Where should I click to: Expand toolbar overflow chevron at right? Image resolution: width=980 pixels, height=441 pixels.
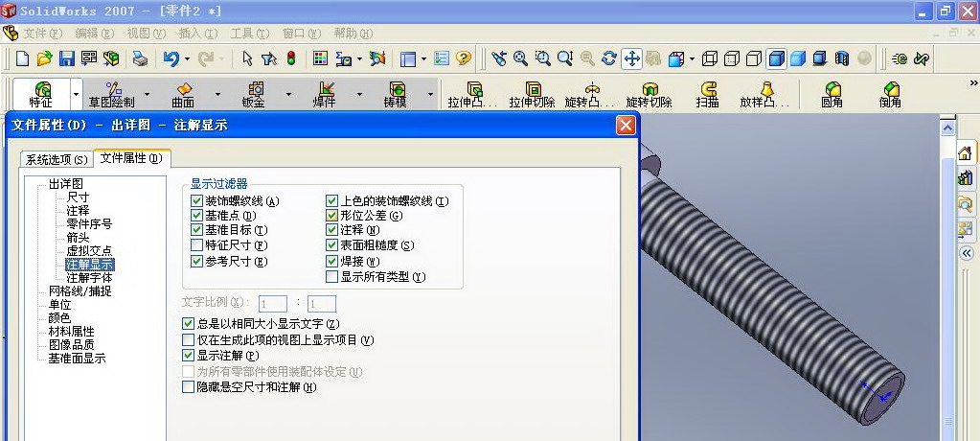(x=973, y=83)
